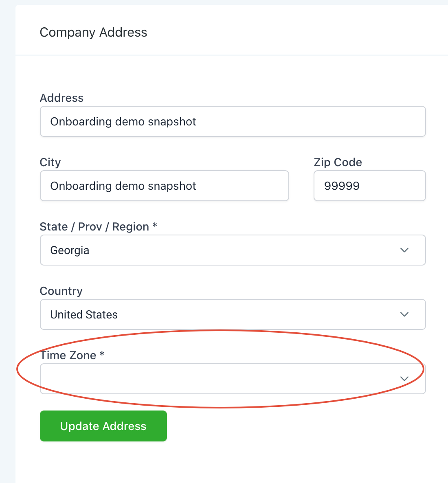This screenshot has width=448, height=483.
Task: Click the Address input field
Action: coord(233,121)
